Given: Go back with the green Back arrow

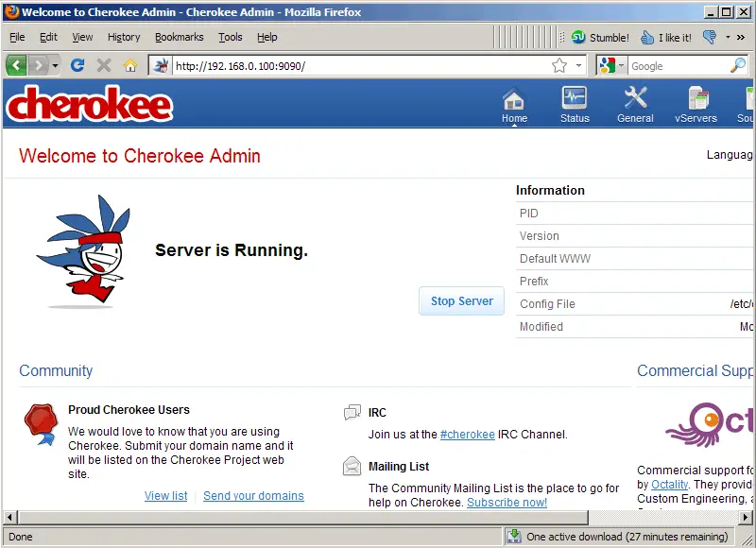Looking at the screenshot, I should tap(16, 65).
